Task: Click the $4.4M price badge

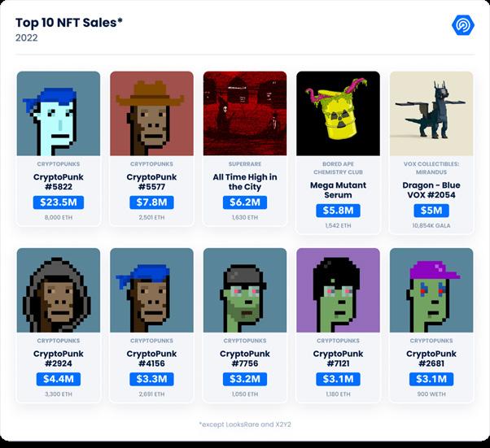Action: [59, 379]
